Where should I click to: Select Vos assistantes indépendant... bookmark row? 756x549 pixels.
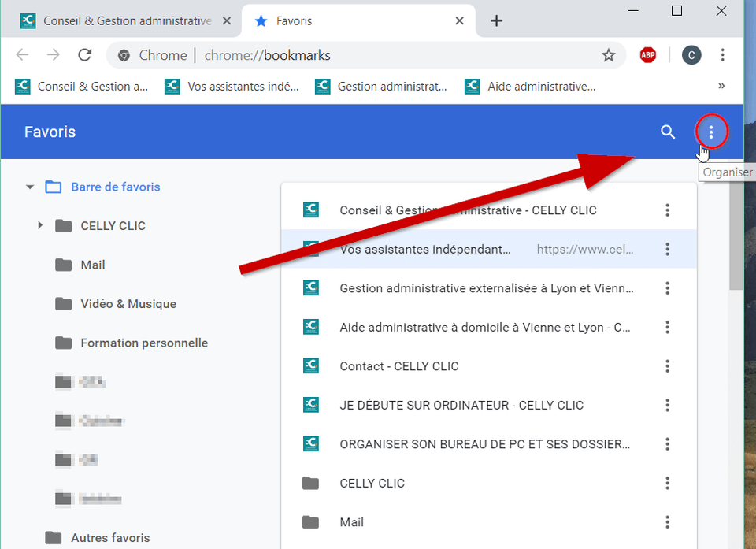(x=489, y=249)
